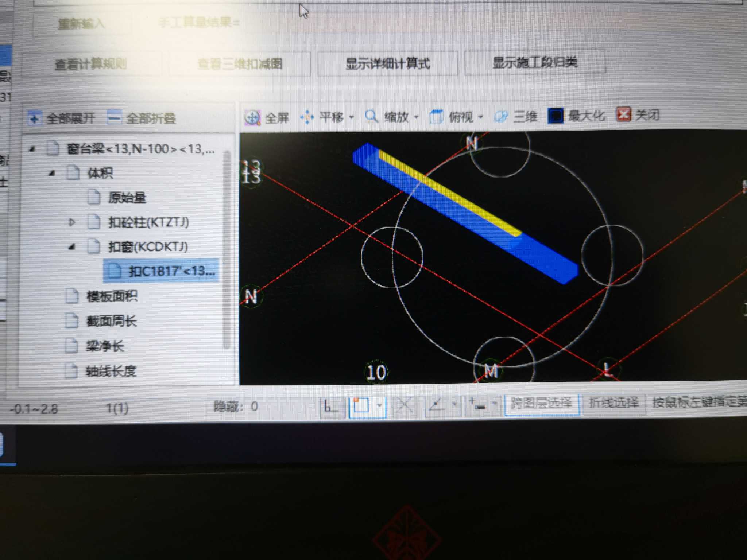
Task: Toggle the orthogonal mode status icon
Action: point(332,406)
